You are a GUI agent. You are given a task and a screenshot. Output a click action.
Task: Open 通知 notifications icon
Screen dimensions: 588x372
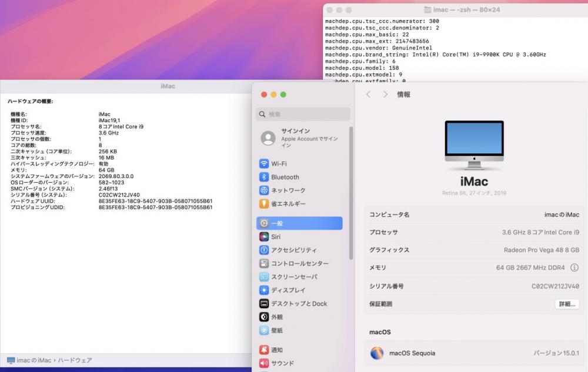click(x=264, y=350)
